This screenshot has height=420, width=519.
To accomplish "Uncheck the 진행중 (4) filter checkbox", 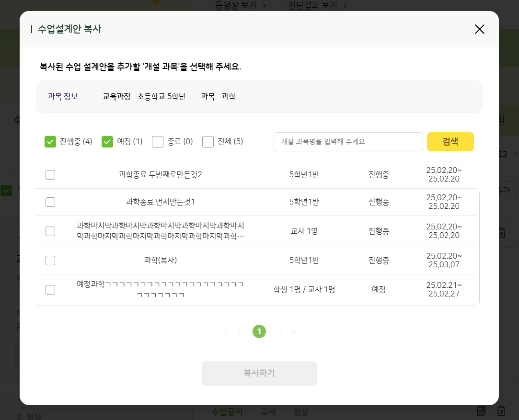I will pyautogui.click(x=50, y=142).
